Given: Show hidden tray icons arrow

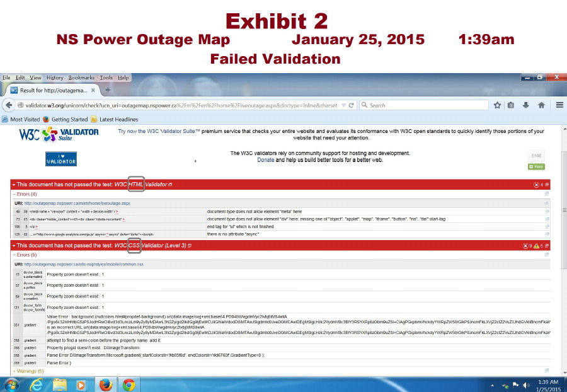Looking at the screenshot, I should click(492, 386).
